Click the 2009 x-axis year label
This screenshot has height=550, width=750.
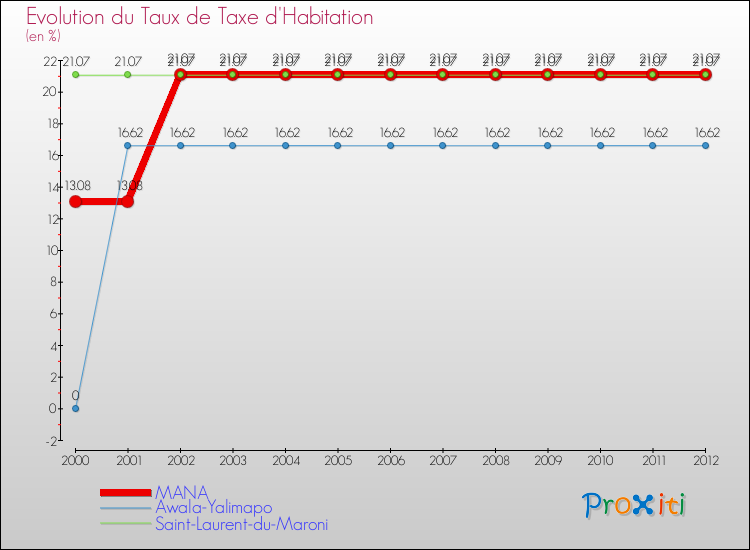(x=548, y=461)
